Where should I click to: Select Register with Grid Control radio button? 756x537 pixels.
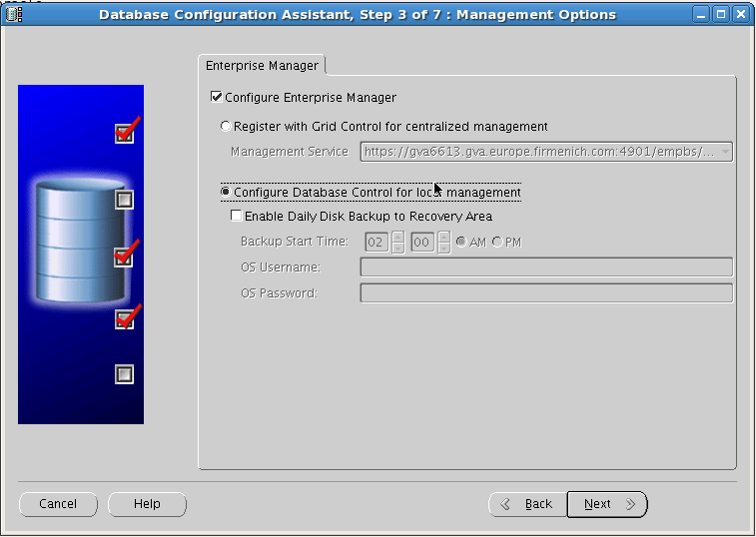pos(226,127)
